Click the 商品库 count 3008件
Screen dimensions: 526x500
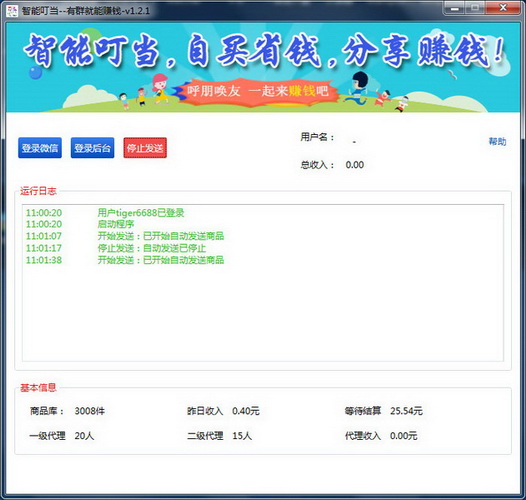(x=90, y=411)
